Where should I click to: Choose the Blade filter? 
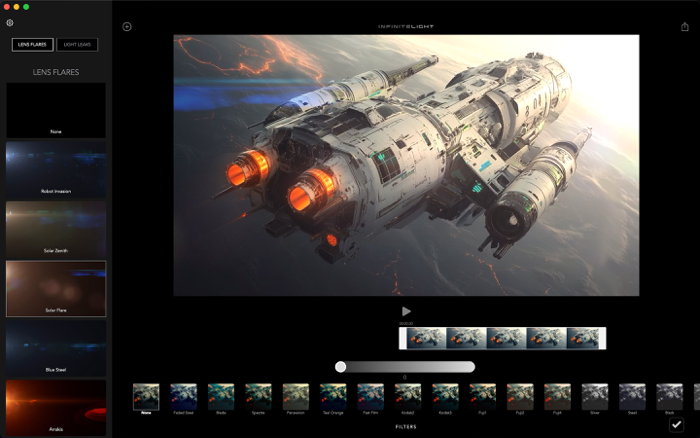221,396
